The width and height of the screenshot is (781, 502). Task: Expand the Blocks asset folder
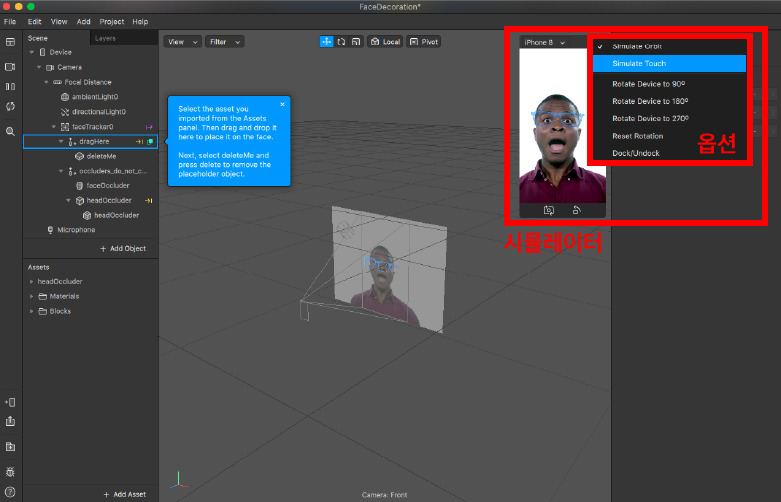31,311
